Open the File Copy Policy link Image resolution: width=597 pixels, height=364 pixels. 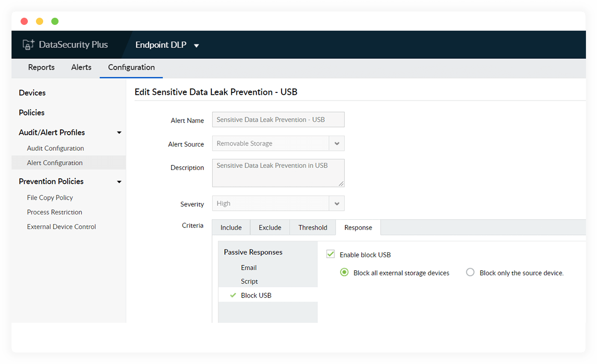[x=50, y=198]
